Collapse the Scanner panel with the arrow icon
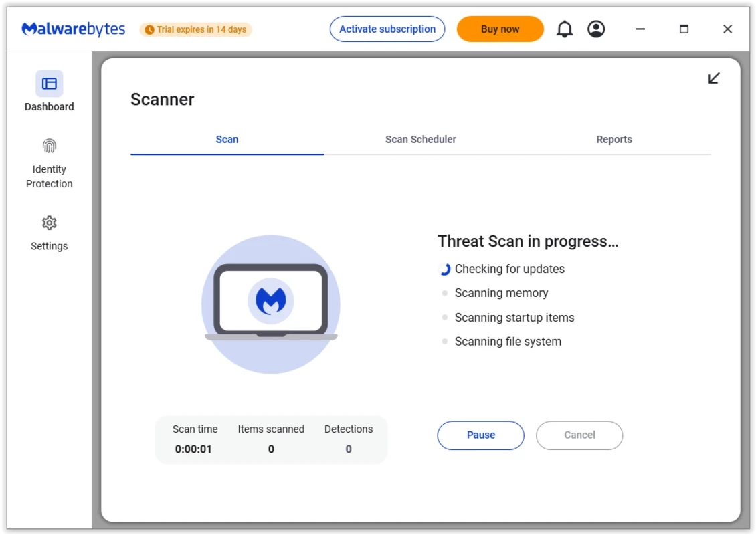This screenshot has width=756, height=535. click(714, 78)
